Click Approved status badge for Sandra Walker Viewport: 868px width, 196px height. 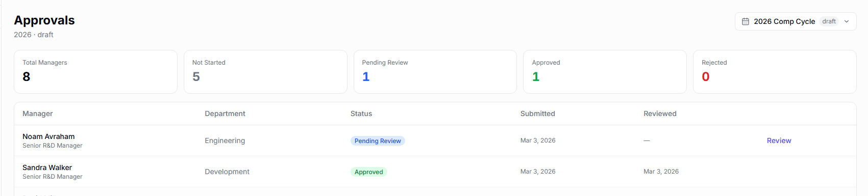click(x=369, y=172)
